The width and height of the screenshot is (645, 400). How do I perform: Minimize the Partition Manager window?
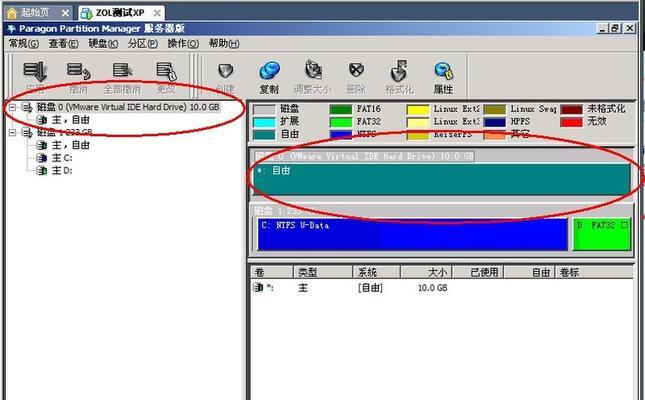(603, 28)
